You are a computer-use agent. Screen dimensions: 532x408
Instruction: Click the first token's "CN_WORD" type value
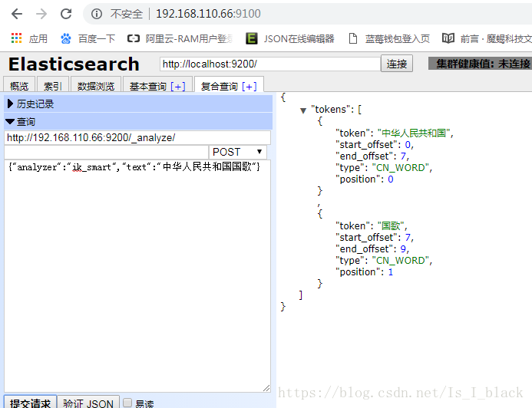click(x=401, y=167)
